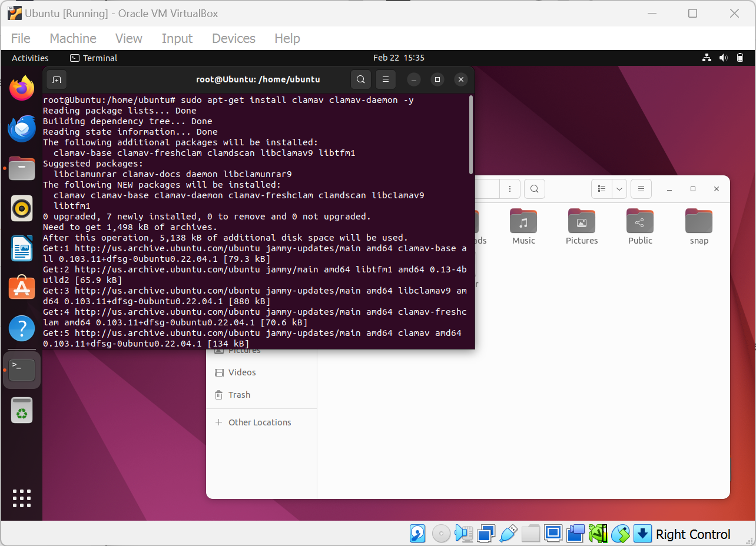Open the Help icon in the dock

pyautogui.click(x=22, y=328)
